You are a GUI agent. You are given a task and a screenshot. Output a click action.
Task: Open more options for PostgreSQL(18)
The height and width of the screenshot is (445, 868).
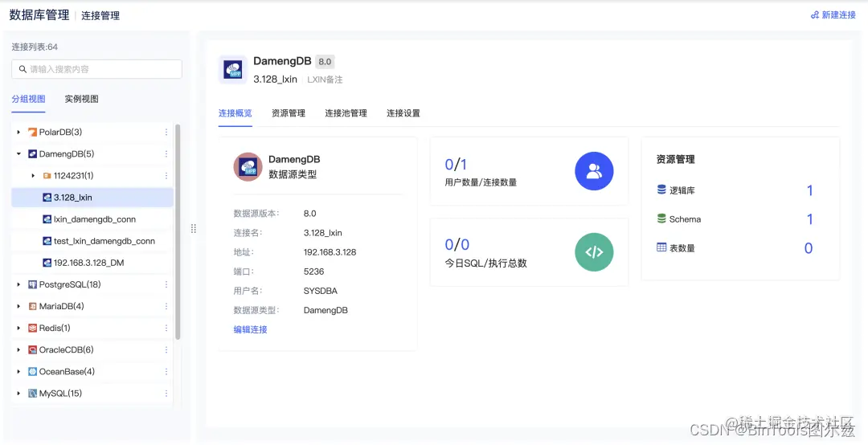[x=166, y=284]
